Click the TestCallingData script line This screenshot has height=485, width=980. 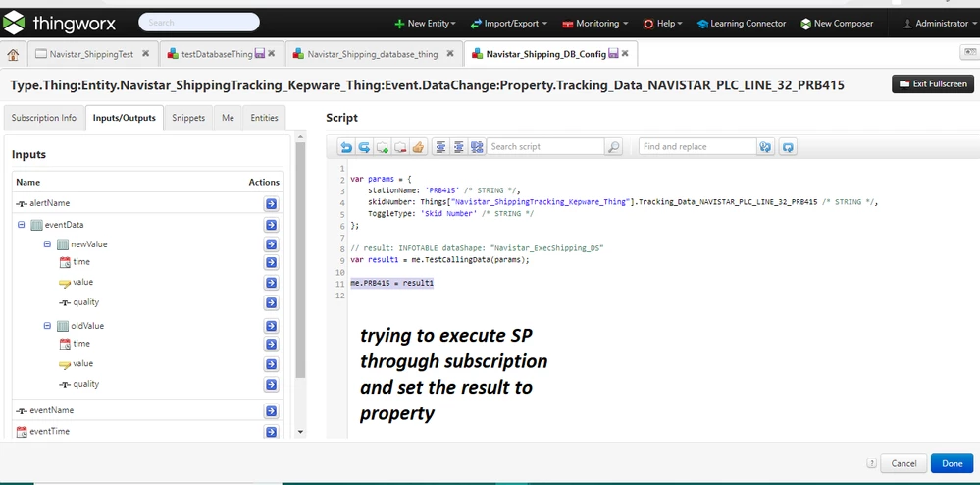(x=439, y=260)
